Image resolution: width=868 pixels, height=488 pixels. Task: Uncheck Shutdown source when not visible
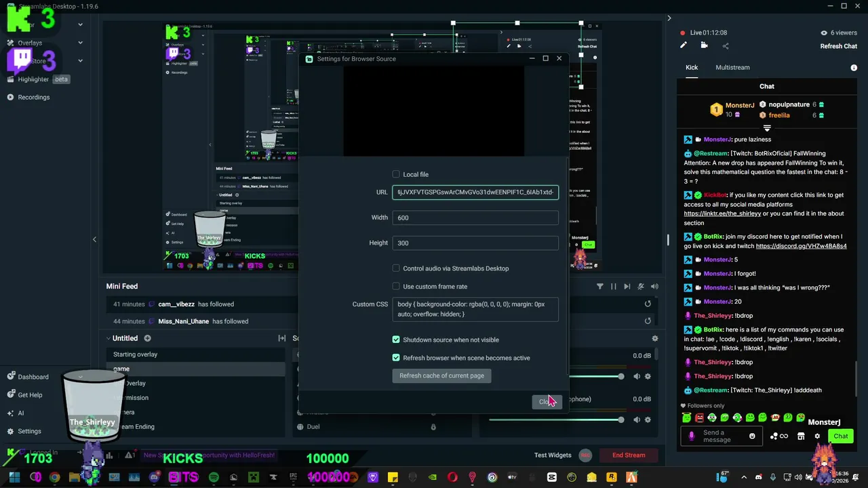pyautogui.click(x=396, y=340)
